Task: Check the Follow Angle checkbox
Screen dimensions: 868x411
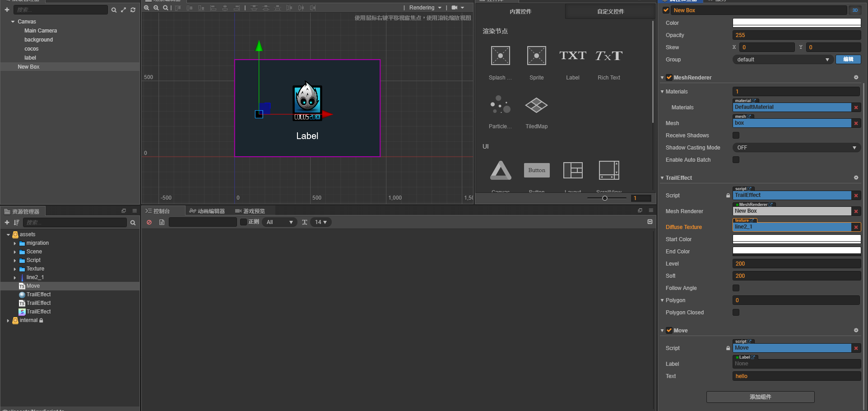Action: point(736,288)
